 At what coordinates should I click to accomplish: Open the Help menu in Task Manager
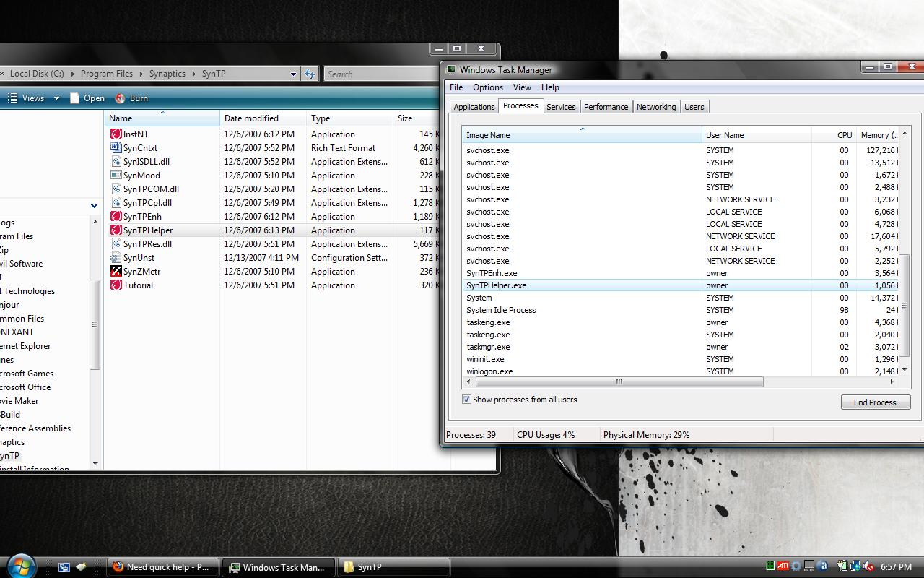pyautogui.click(x=550, y=87)
